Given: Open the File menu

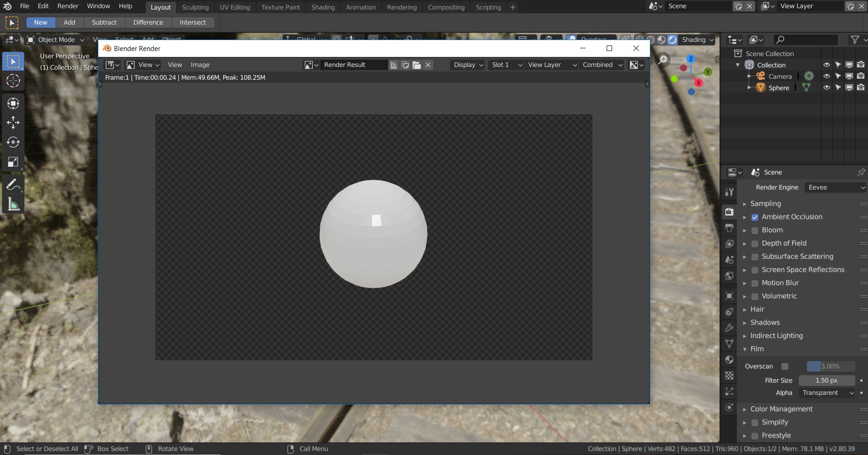Looking at the screenshot, I should (x=25, y=6).
